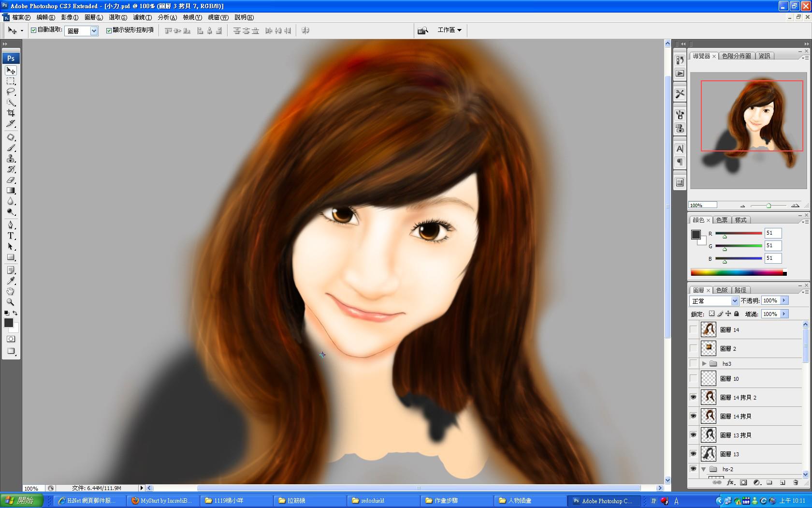This screenshot has height=508, width=812.
Task: Choose the Hand tool
Action: pyautogui.click(x=11, y=291)
